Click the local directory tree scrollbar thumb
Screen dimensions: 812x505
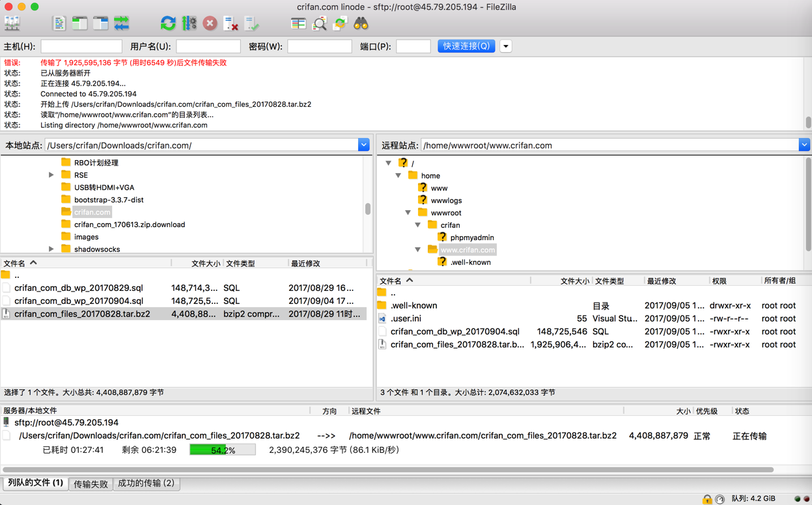(368, 209)
